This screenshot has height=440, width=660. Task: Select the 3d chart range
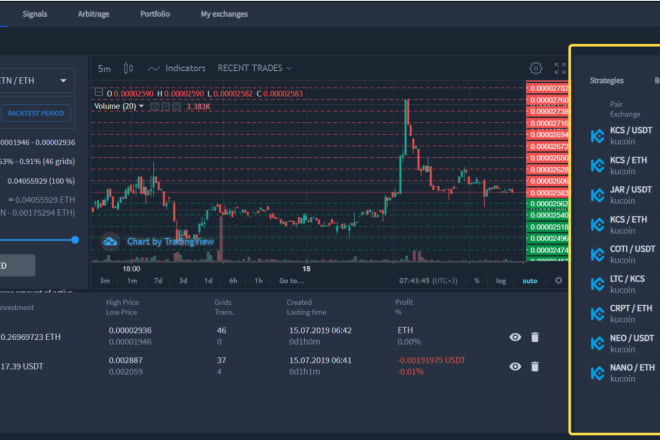pos(183,280)
